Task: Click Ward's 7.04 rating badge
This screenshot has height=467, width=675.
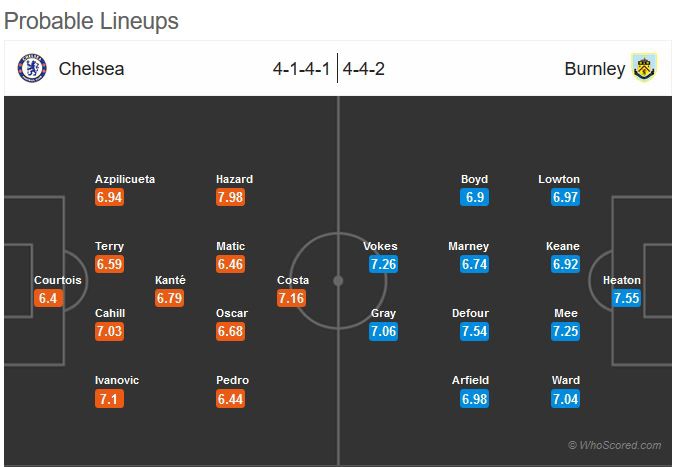Action: [x=565, y=398]
